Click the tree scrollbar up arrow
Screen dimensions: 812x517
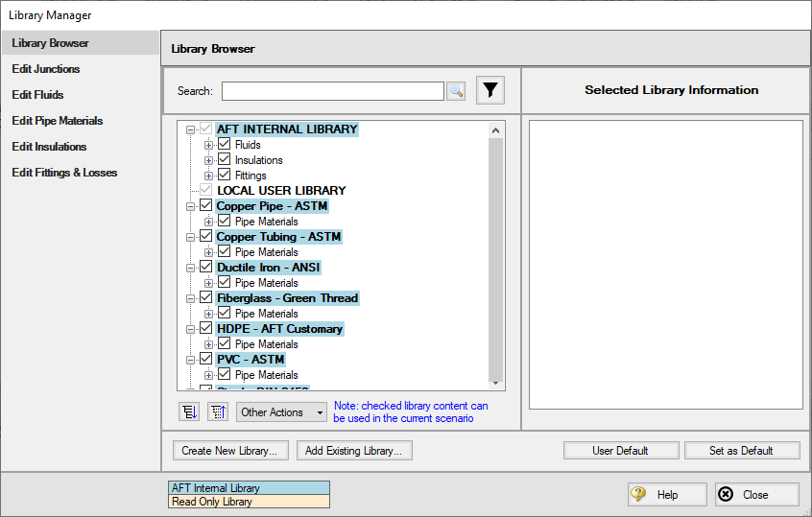(495, 130)
